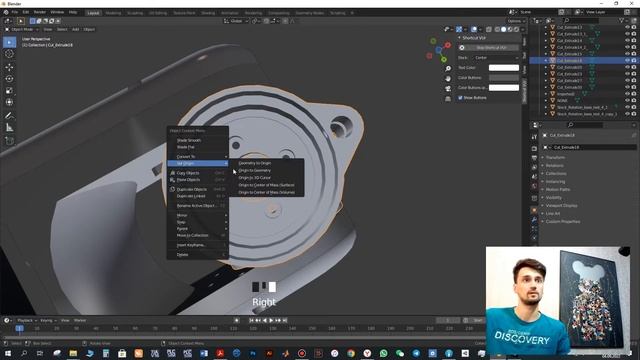Click the viewport zoom magnifier icon
640x360 pixels.
(448, 69)
